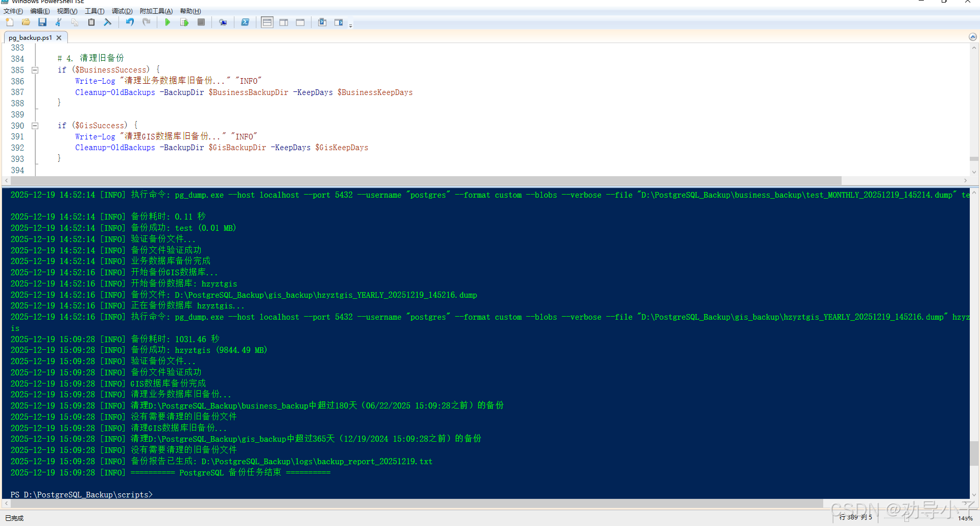Show script pane on top layout
This screenshot has height=526, width=980.
click(x=267, y=22)
